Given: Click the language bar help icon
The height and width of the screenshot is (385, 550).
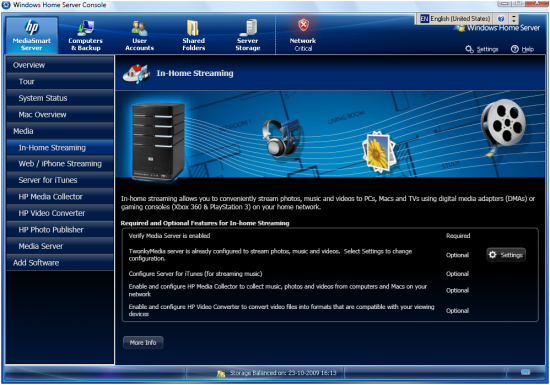Looking at the screenshot, I should [x=501, y=19].
